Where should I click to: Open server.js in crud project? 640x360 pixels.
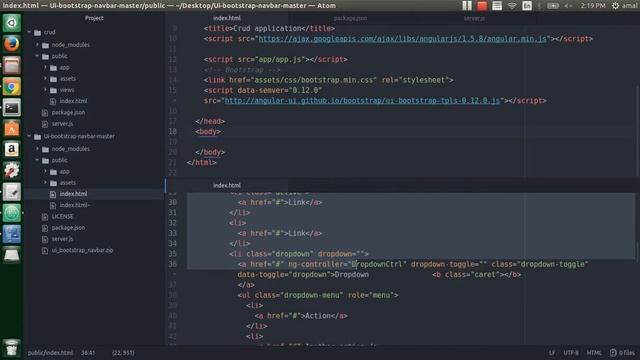coord(62,123)
